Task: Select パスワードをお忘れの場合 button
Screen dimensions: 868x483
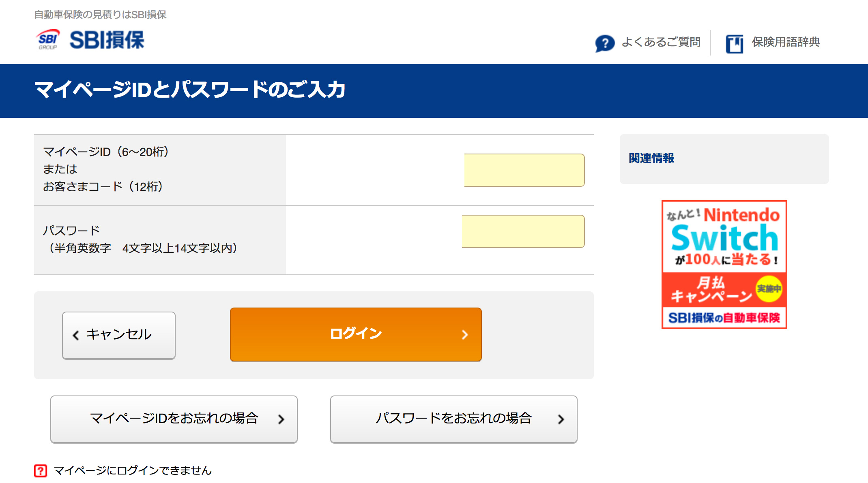Action: (453, 419)
